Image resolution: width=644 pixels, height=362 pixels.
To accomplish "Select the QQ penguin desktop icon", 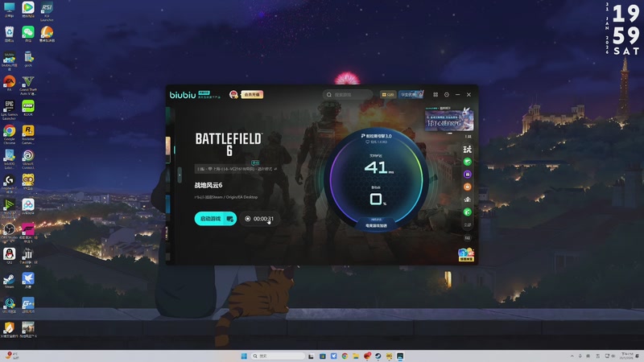I will click(9, 256).
